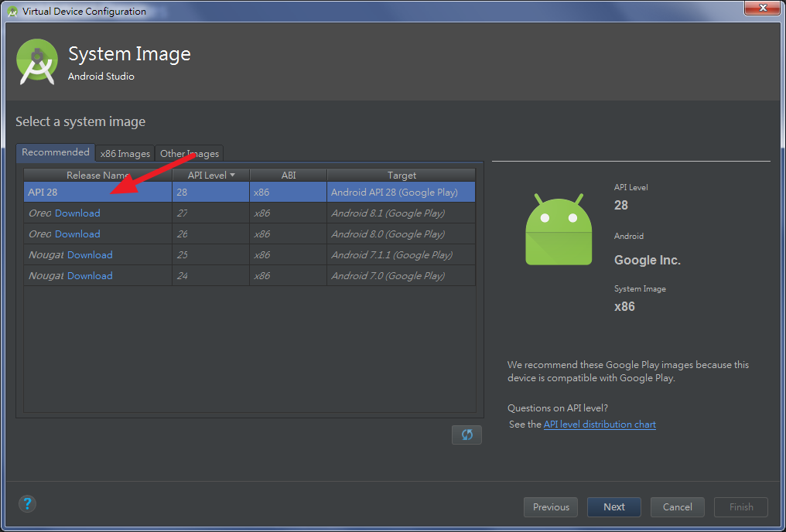786x532 pixels.
Task: Click the Previous button
Action: click(551, 507)
